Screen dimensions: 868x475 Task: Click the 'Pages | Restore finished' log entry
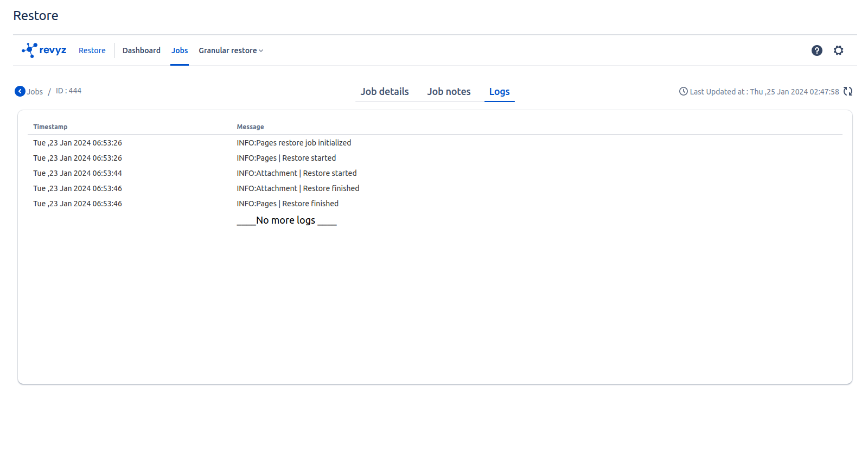pyautogui.click(x=288, y=204)
